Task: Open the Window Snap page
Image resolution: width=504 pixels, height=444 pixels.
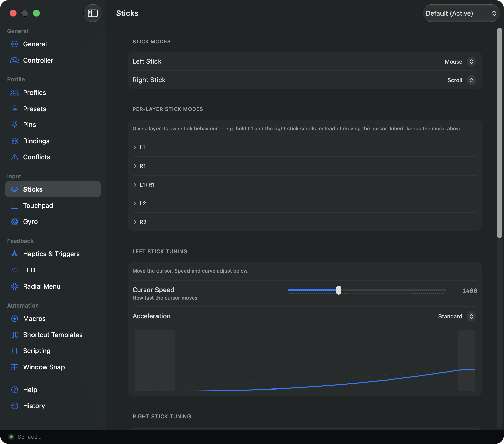Action: [53, 367]
